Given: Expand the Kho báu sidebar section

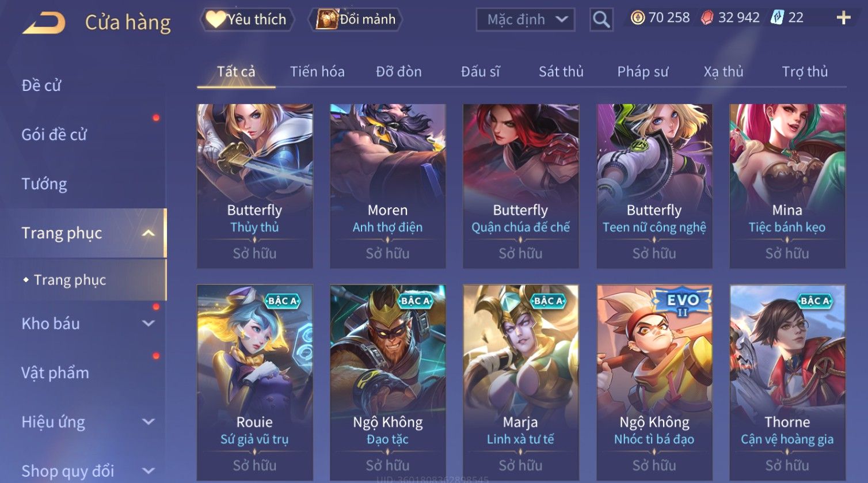Looking at the screenshot, I should (148, 324).
